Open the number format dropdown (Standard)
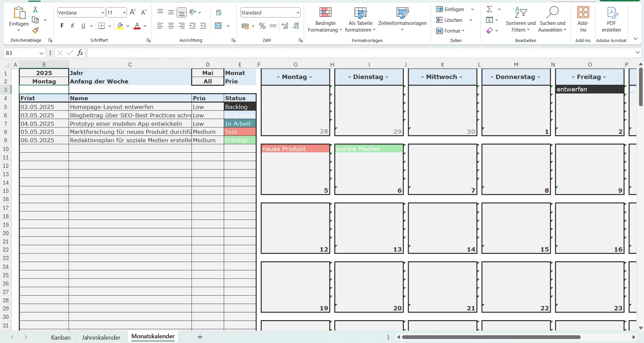Viewport: 644px width, 343px height. (x=298, y=13)
